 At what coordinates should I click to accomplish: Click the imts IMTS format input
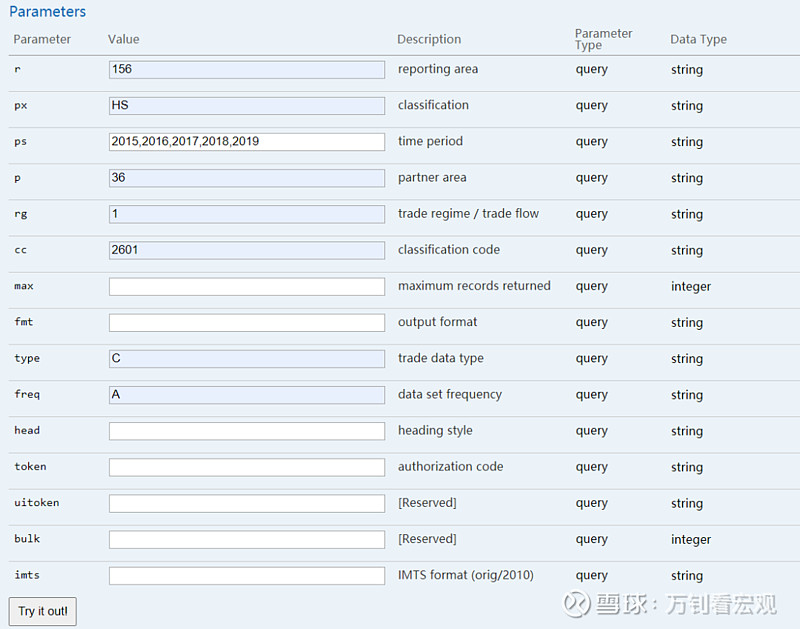247,576
